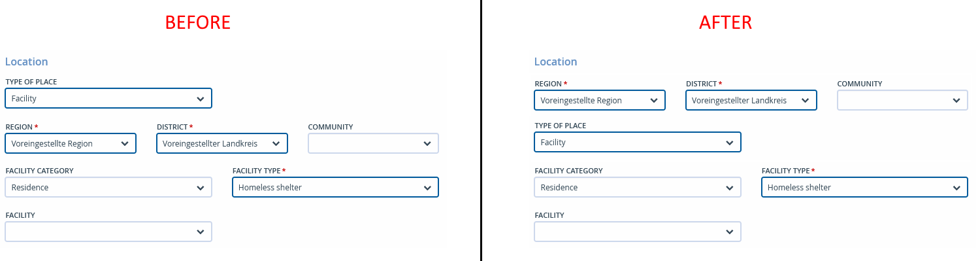Open Region dropdown in AFTER panel
This screenshot has height=261, width=980.
[600, 100]
